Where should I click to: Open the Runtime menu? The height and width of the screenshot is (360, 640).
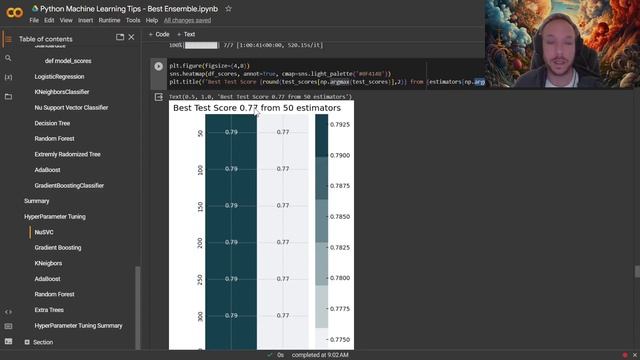click(109, 20)
